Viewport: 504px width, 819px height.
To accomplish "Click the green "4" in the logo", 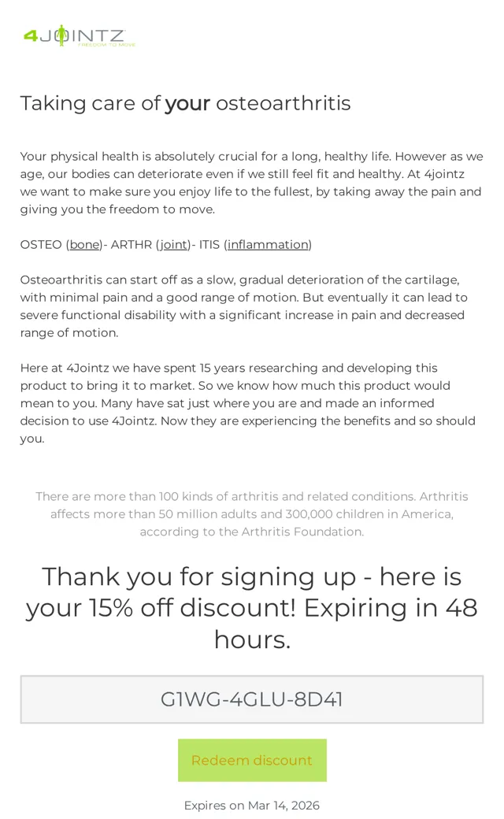I will pyautogui.click(x=31, y=35).
